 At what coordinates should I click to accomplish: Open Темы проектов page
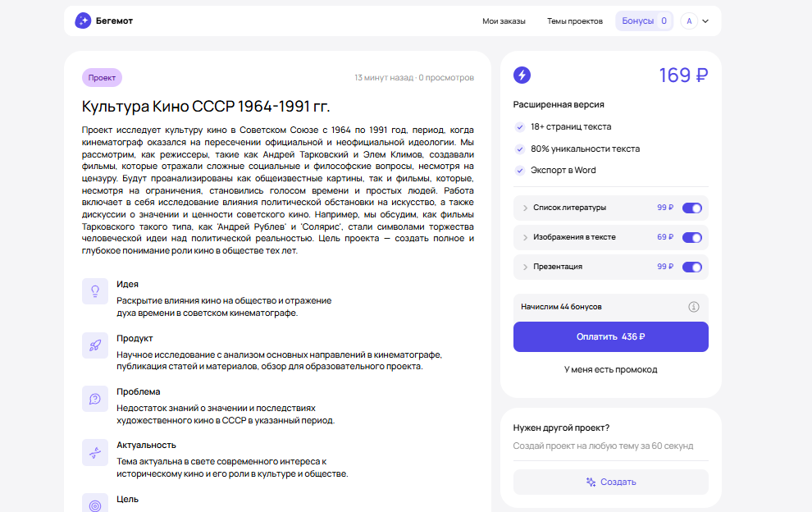574,21
